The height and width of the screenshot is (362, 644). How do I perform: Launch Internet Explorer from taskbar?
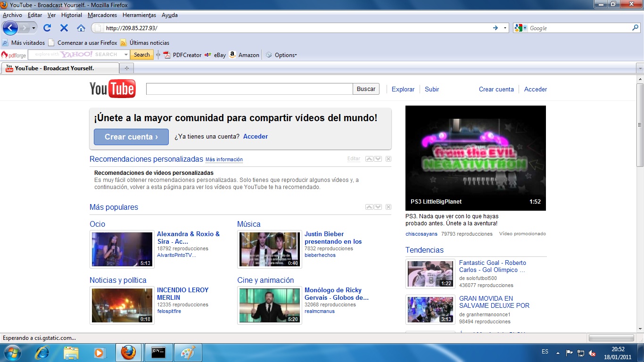(x=42, y=353)
